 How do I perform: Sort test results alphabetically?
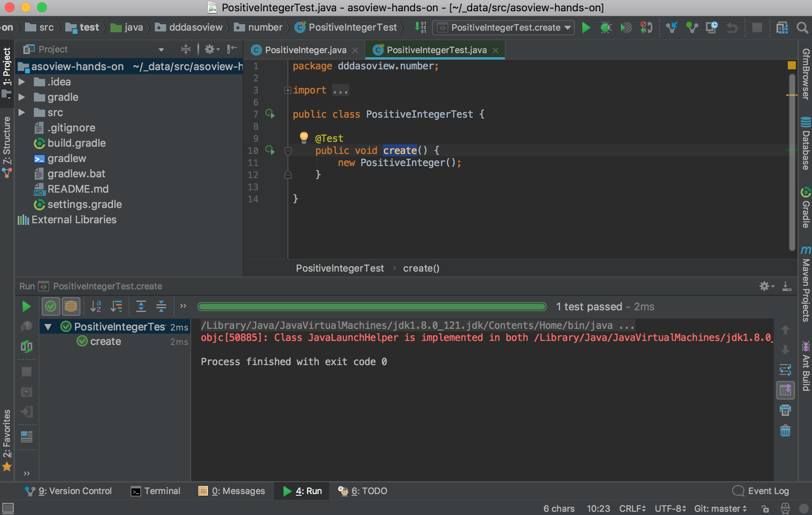(x=96, y=307)
